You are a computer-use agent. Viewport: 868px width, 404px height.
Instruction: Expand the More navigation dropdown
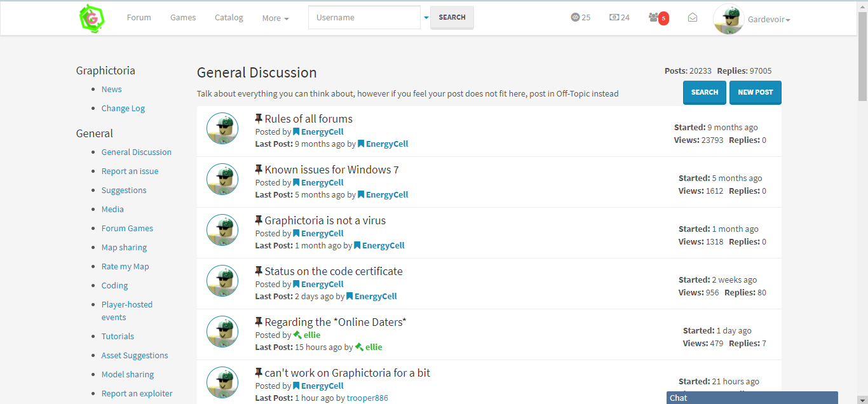(x=275, y=18)
